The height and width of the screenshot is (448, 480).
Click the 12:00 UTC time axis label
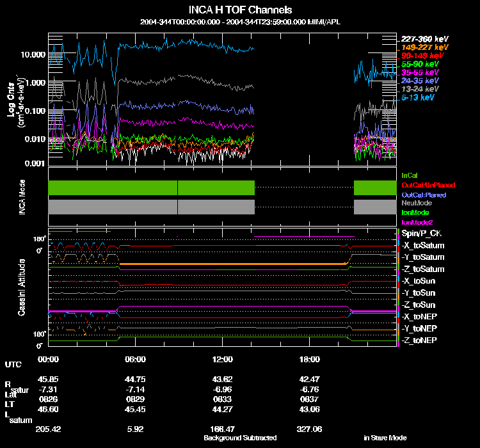click(x=223, y=359)
